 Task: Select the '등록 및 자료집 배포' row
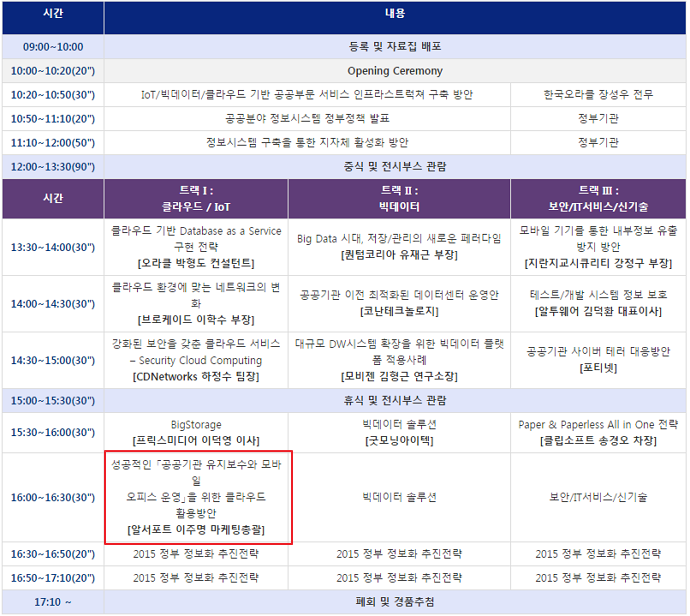(x=395, y=47)
